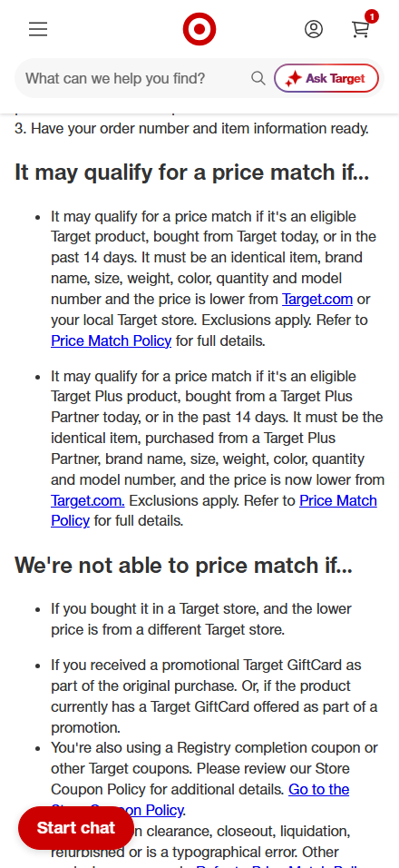Go to the Store Coupon Policy link
399x868 pixels.
pos(200,799)
